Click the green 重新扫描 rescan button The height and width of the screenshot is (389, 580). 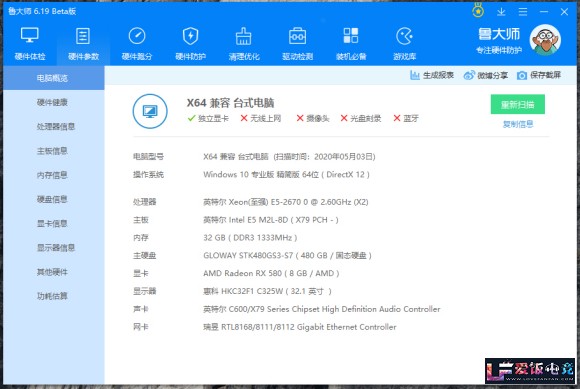[517, 105]
